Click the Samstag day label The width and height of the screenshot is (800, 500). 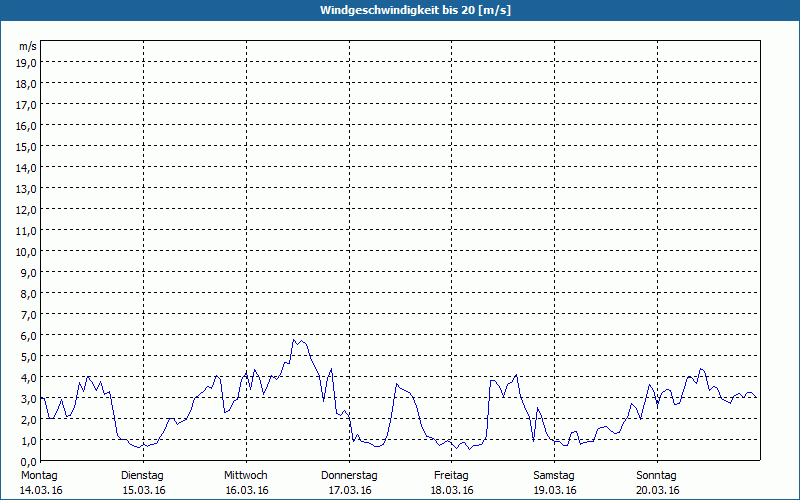554,476
